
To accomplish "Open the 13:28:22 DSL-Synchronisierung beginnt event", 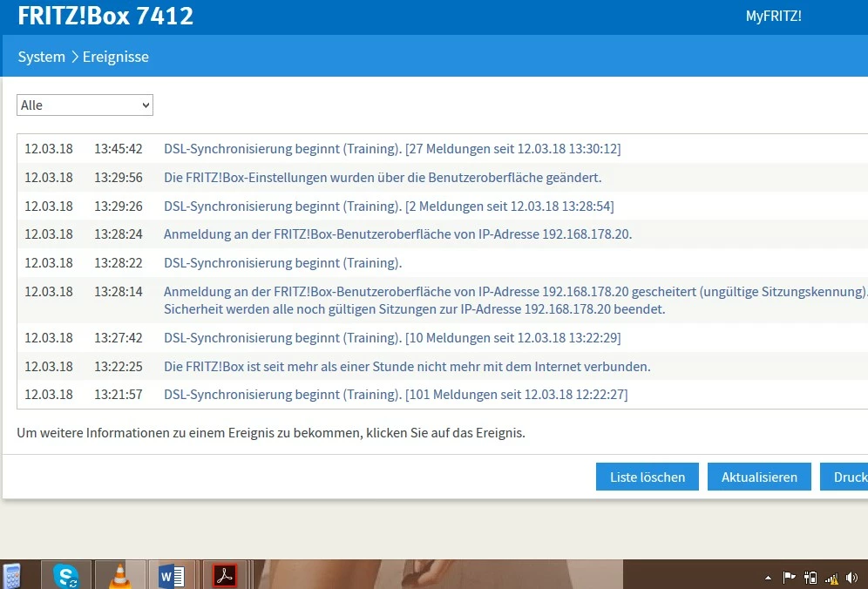I will point(283,263).
